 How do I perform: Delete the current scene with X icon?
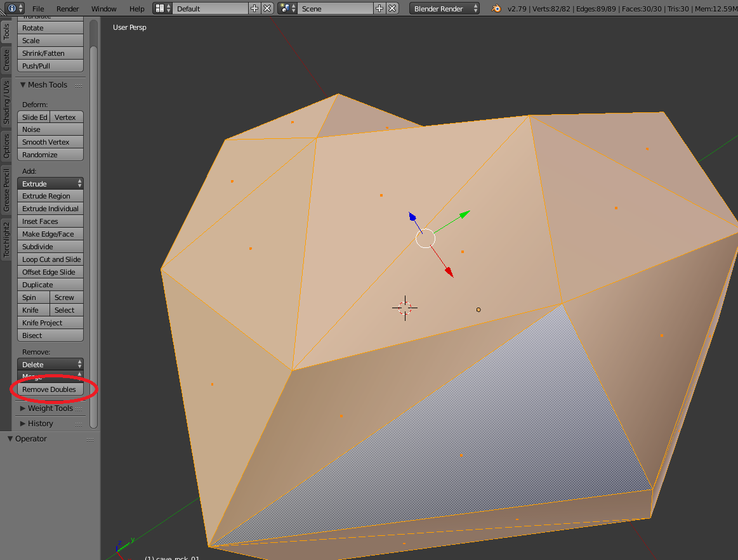(392, 9)
